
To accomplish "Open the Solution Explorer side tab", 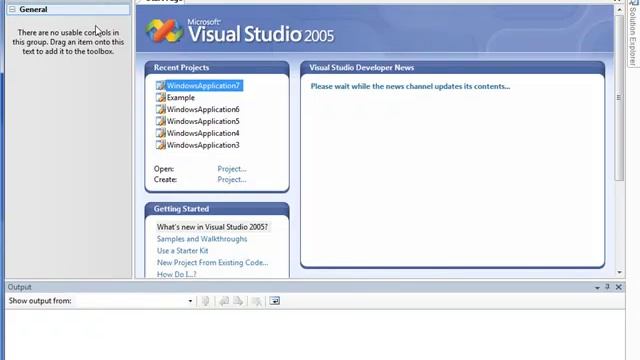I will (633, 33).
